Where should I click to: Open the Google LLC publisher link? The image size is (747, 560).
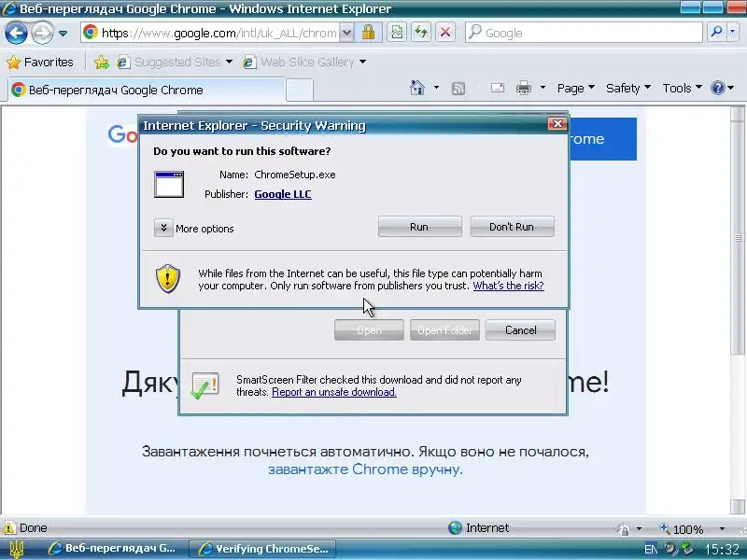click(x=283, y=194)
